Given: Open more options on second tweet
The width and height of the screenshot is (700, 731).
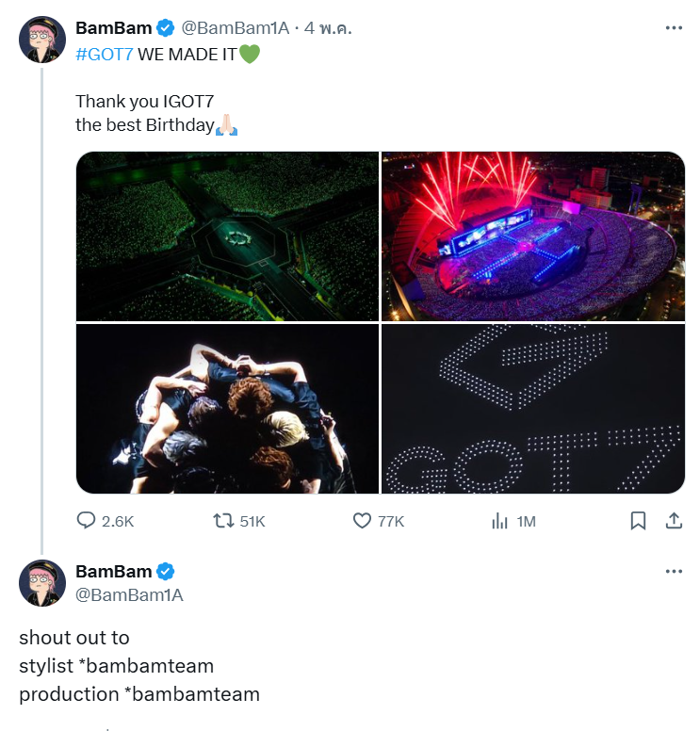Looking at the screenshot, I should click(674, 571).
